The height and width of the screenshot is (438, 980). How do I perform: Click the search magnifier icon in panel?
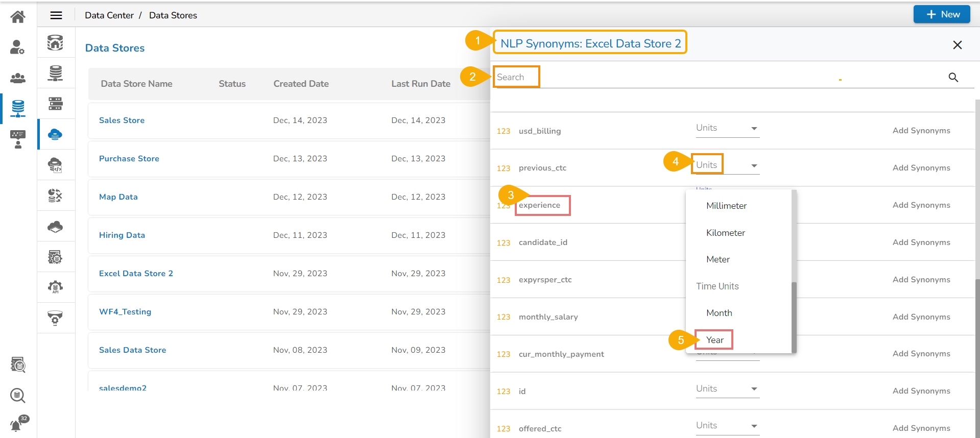[953, 77]
